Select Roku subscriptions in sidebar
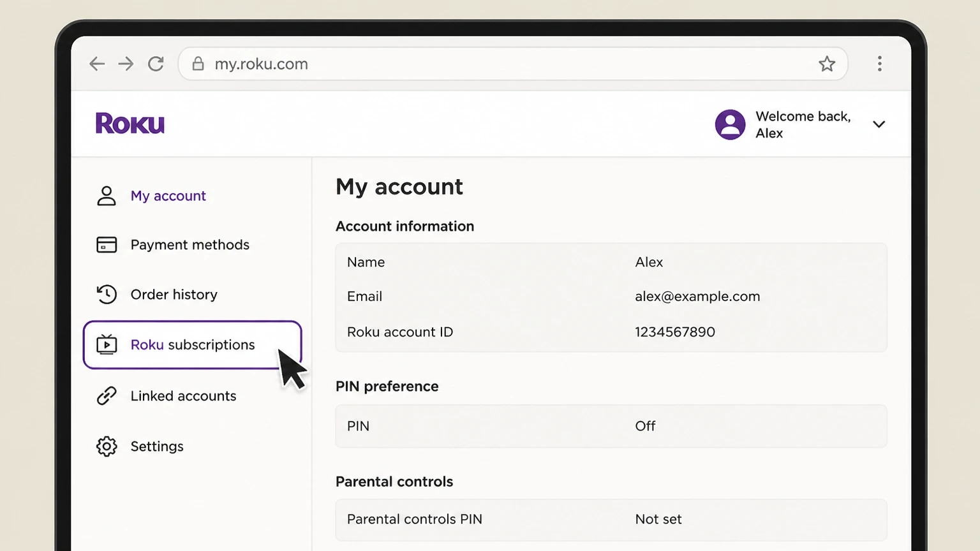Viewport: 980px width, 551px height. (192, 345)
